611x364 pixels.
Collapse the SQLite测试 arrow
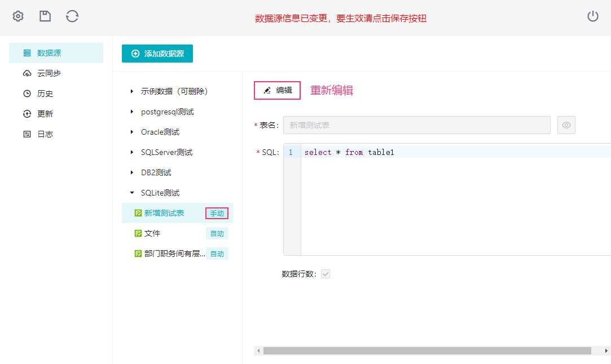point(131,193)
